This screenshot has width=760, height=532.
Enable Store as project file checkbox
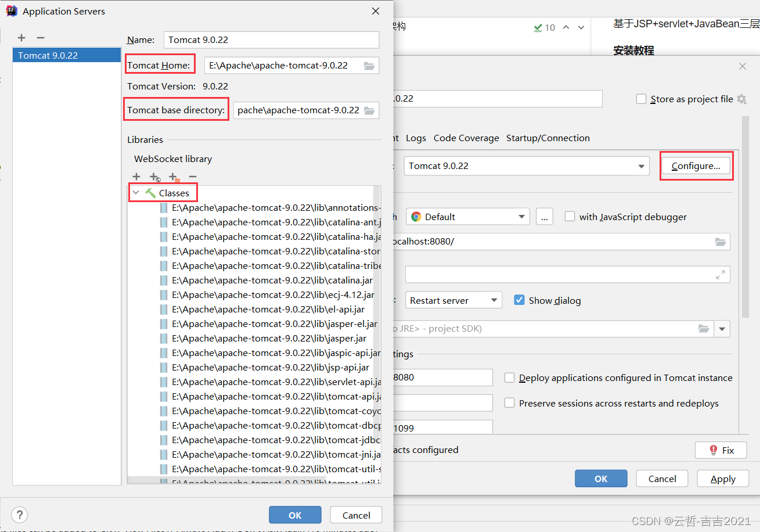click(x=641, y=99)
